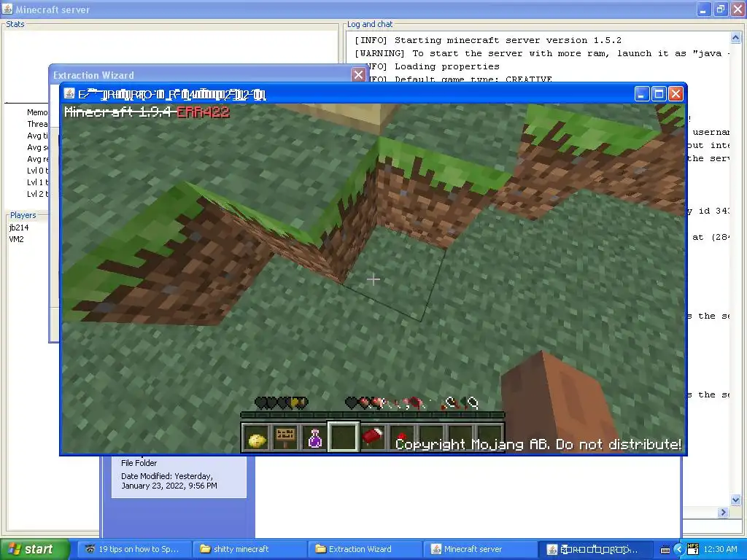Click the 'Starting minecraft server version 1.5.2' log line

pyautogui.click(x=488, y=41)
